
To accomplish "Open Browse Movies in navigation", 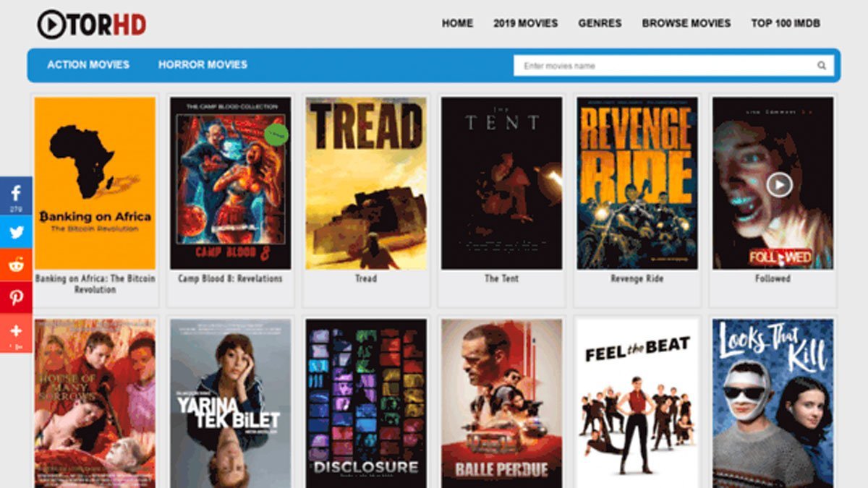I will tap(686, 23).
